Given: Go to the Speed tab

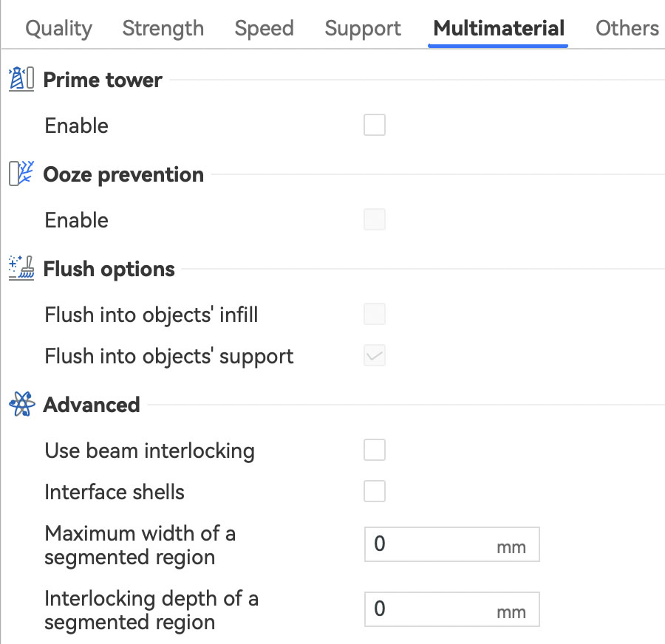Looking at the screenshot, I should pos(264,29).
